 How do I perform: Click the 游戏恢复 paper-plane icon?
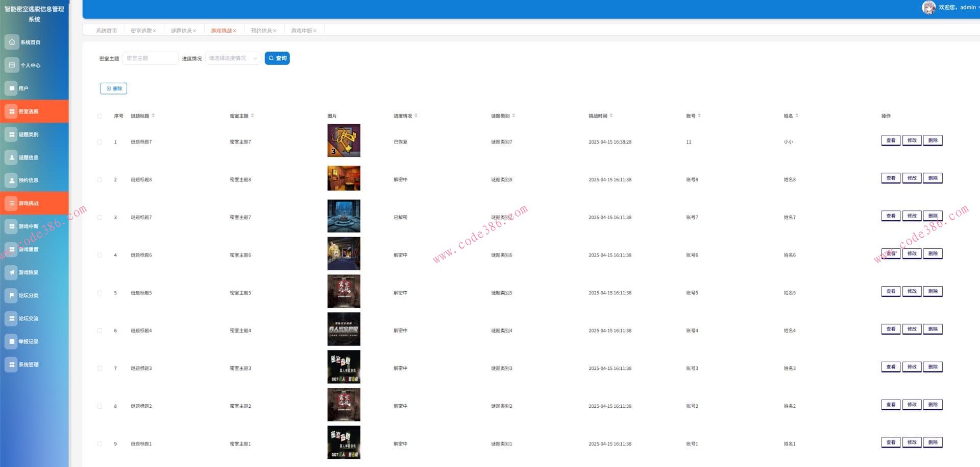pyautogui.click(x=12, y=272)
